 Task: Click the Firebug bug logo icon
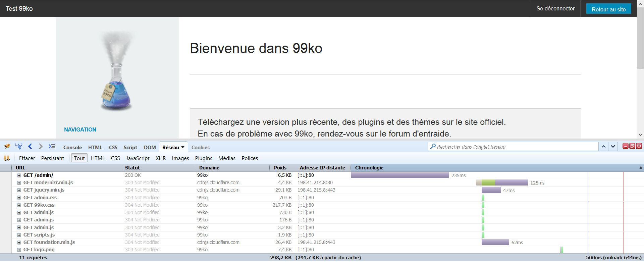click(x=7, y=147)
